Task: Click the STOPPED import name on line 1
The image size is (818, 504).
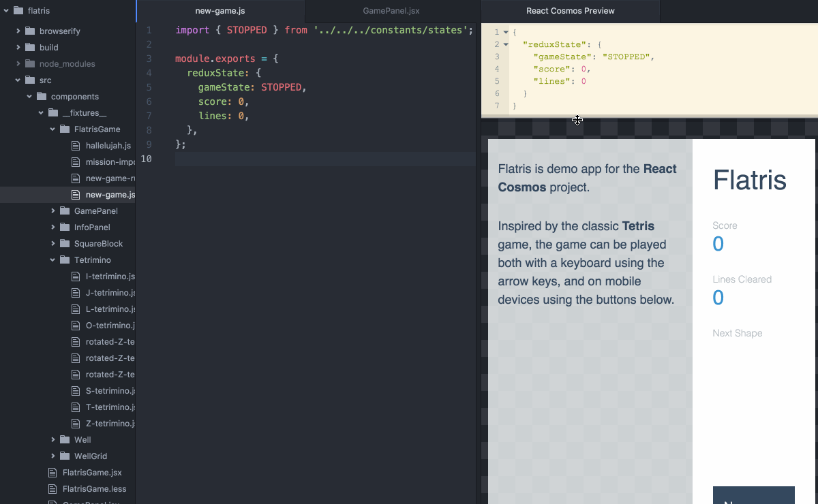Action: tap(247, 30)
